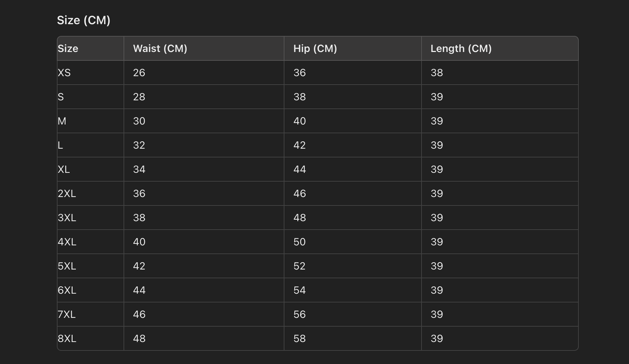The height and width of the screenshot is (364, 629).
Task: Click the XS size row label
Action: point(64,73)
